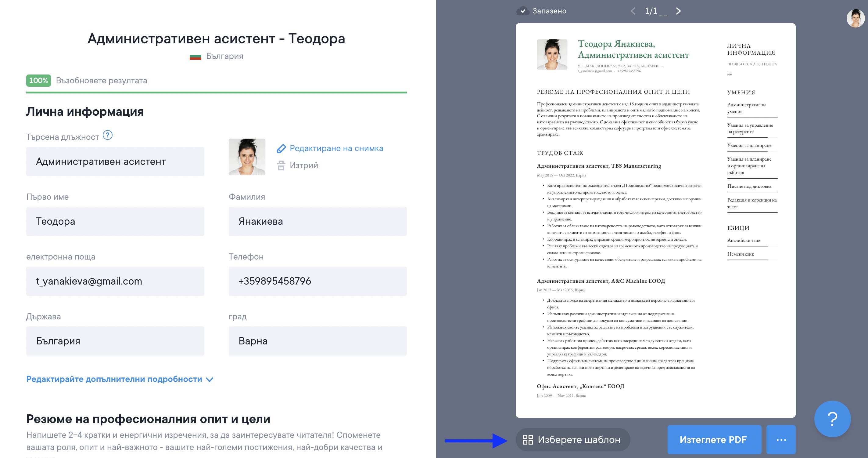Click the cloud saved status icon
868x458 pixels.
click(523, 11)
